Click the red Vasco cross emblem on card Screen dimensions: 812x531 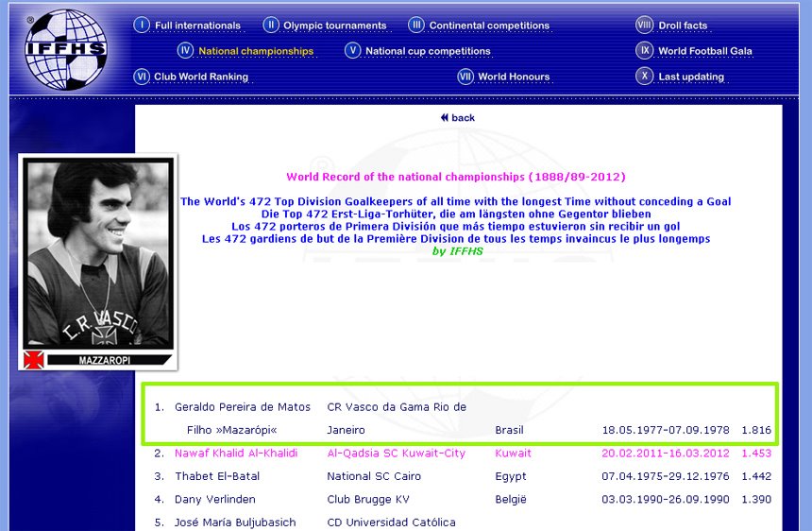pos(34,360)
